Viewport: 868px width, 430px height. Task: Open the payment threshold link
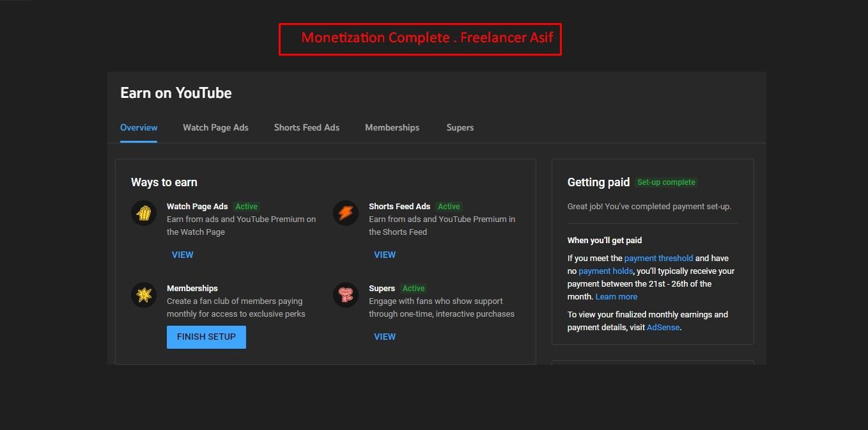658,259
